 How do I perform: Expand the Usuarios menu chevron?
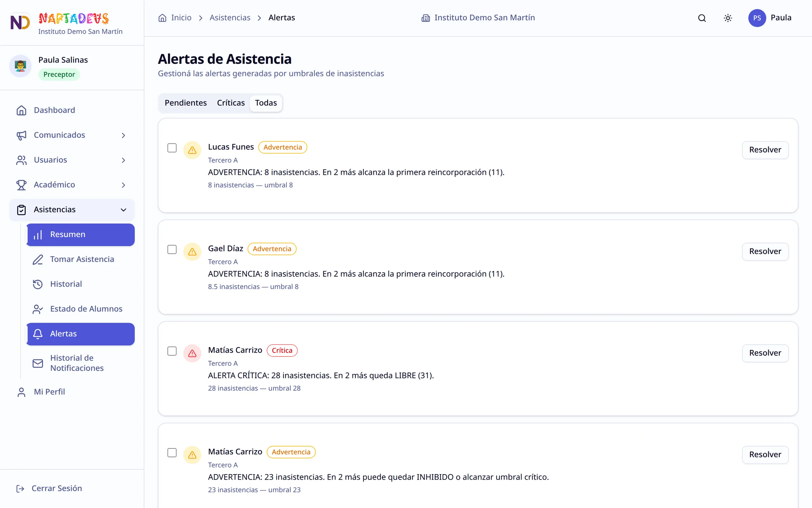click(123, 160)
